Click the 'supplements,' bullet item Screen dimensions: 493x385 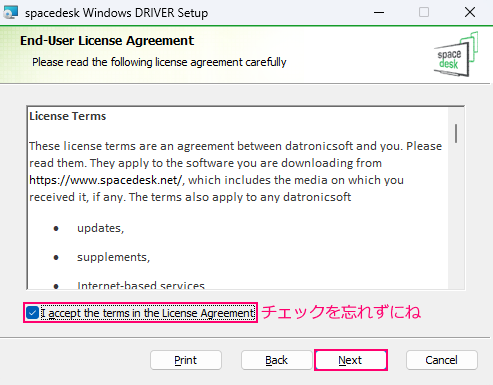click(113, 257)
